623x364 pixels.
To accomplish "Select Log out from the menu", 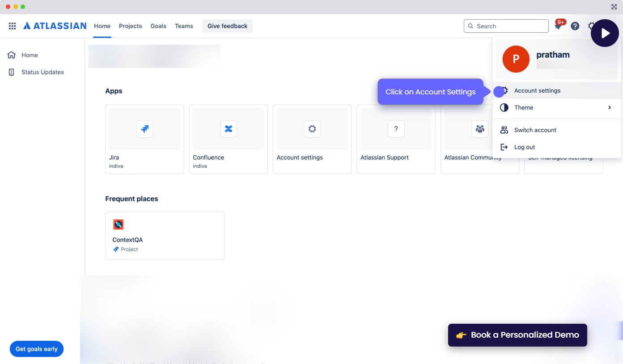I will [524, 147].
